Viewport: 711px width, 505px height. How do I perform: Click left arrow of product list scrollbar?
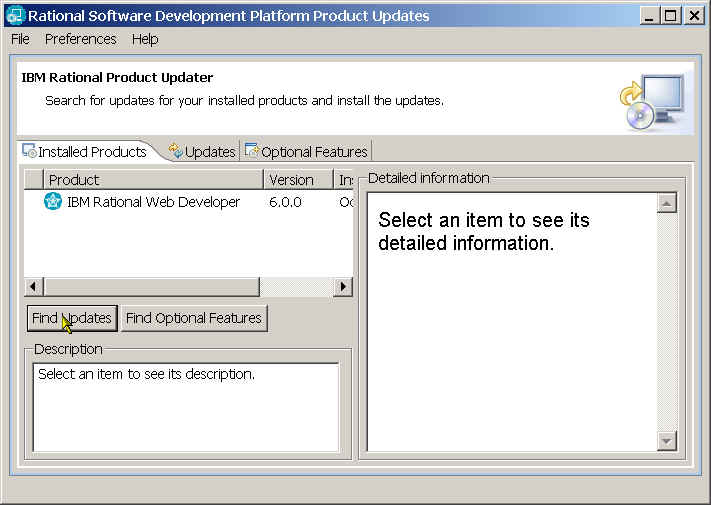click(x=33, y=286)
